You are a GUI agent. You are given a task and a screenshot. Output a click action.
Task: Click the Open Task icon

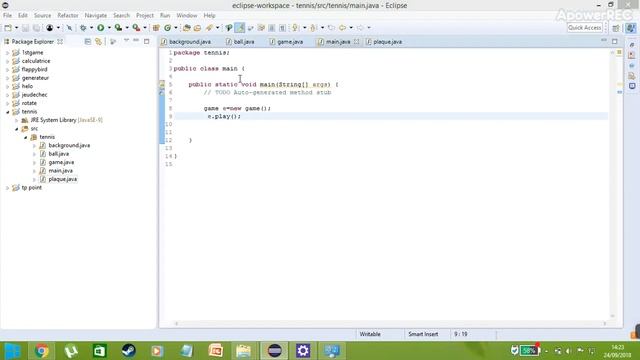click(198, 28)
